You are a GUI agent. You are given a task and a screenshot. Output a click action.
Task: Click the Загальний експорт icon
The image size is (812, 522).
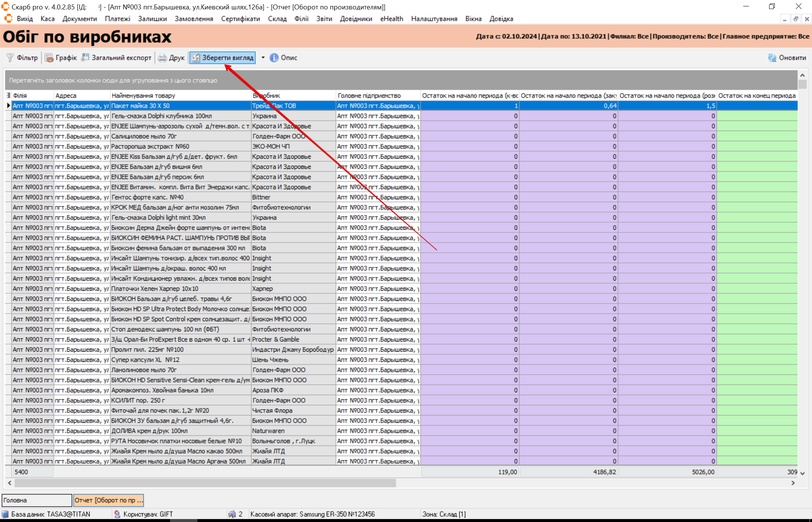(x=85, y=58)
